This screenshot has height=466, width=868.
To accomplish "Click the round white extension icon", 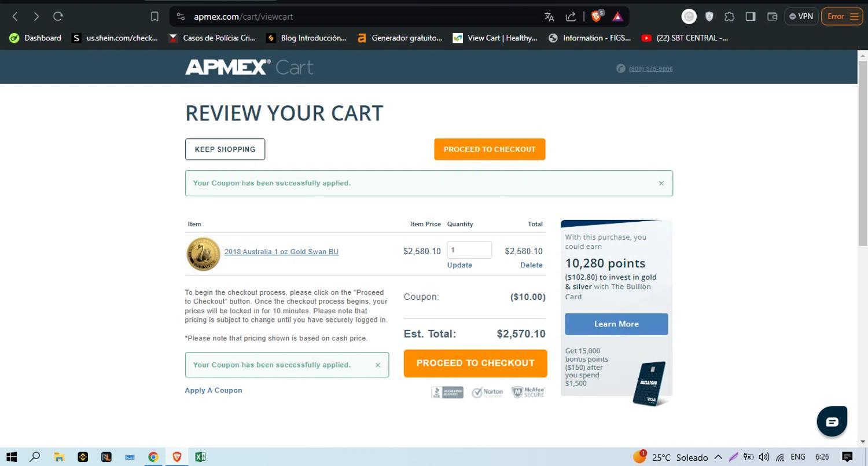I will pyautogui.click(x=689, y=16).
